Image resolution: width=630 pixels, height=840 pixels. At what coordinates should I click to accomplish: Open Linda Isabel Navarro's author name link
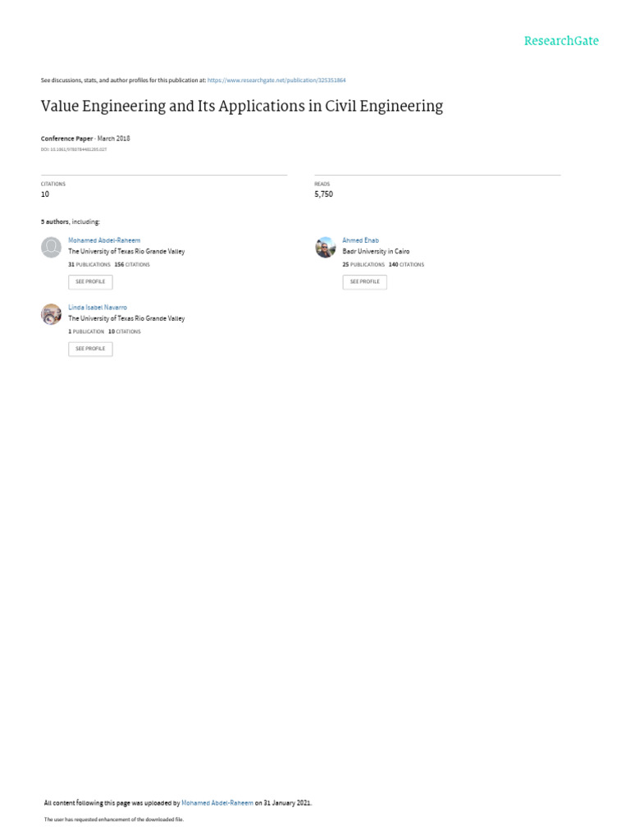[98, 308]
